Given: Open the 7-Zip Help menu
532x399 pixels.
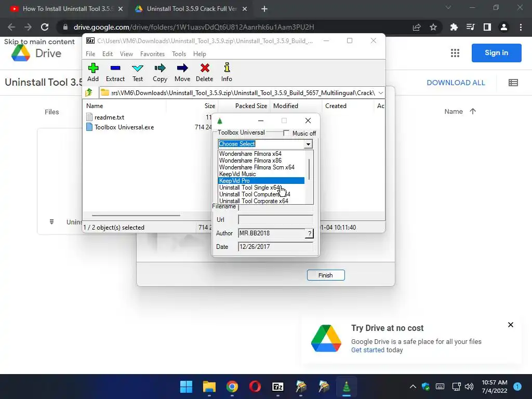Looking at the screenshot, I should (199, 54).
